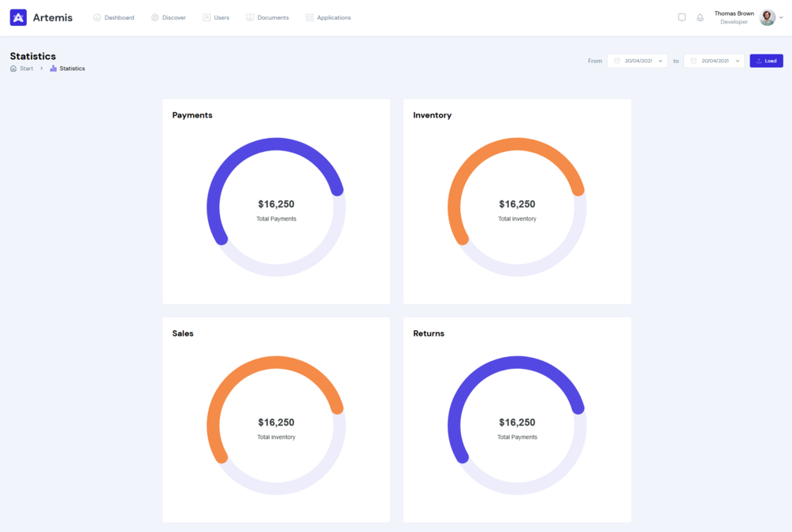Click the From date value 20/04/2021
The image size is (792, 532).
(638, 61)
